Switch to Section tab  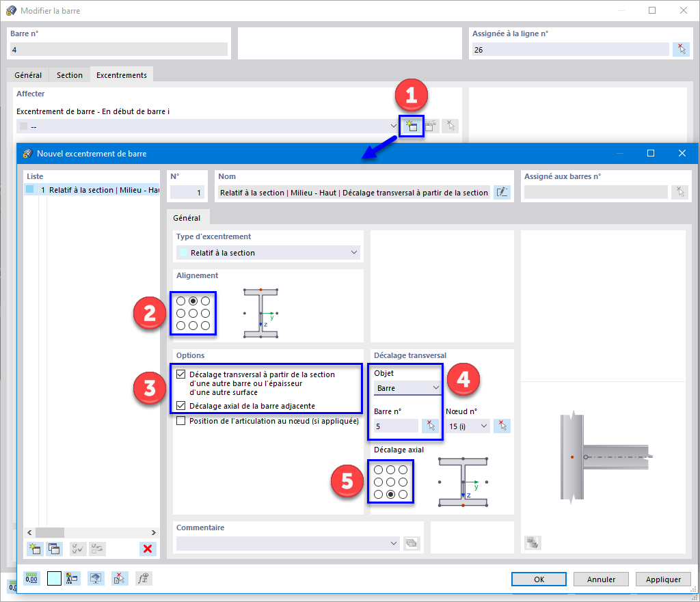pos(70,75)
